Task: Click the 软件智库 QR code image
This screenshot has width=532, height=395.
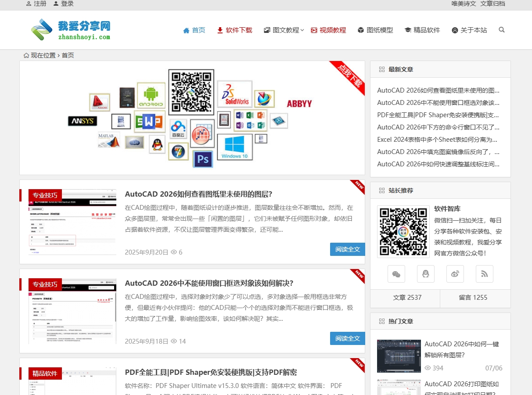Action: (403, 232)
